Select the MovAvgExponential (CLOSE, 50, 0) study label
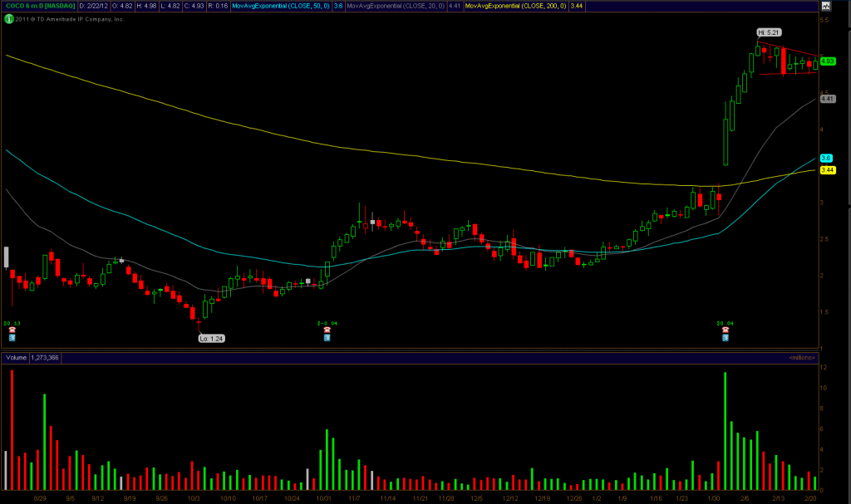Viewport: 851px width, 504px height. coord(281,6)
